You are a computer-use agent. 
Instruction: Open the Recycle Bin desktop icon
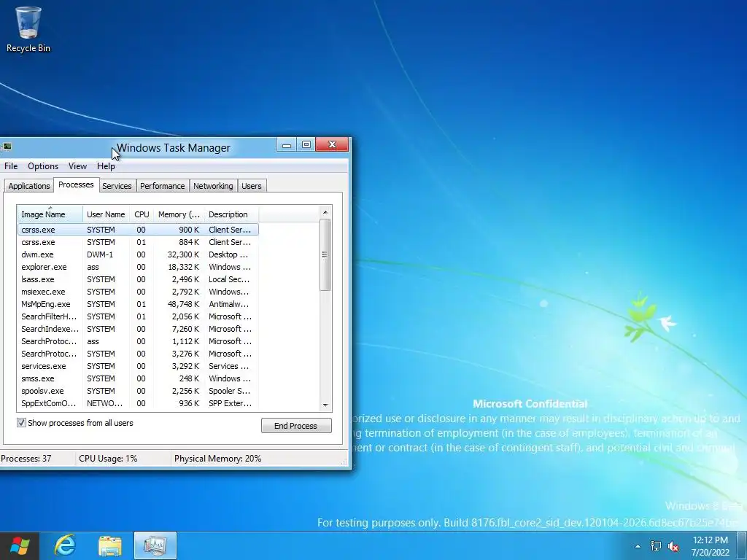28,29
